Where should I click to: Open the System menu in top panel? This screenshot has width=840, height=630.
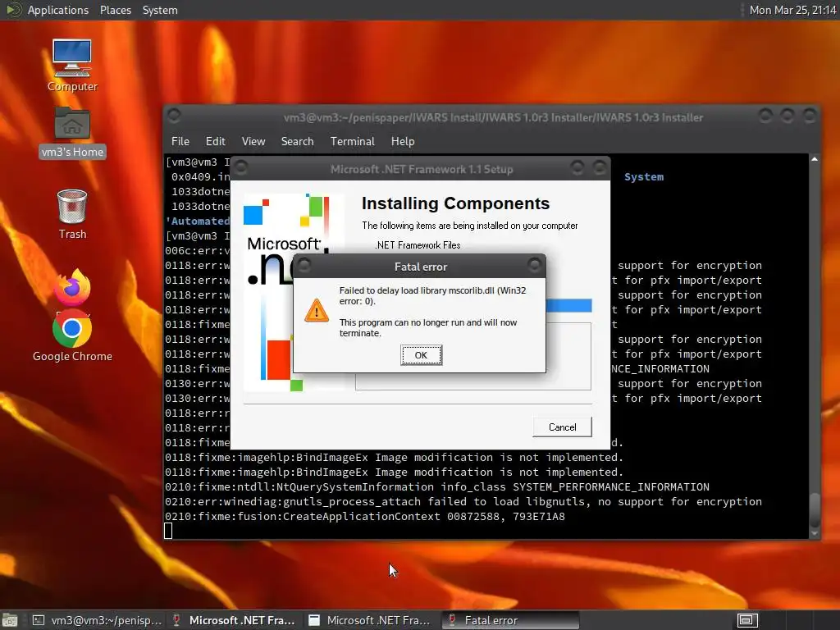coord(160,10)
